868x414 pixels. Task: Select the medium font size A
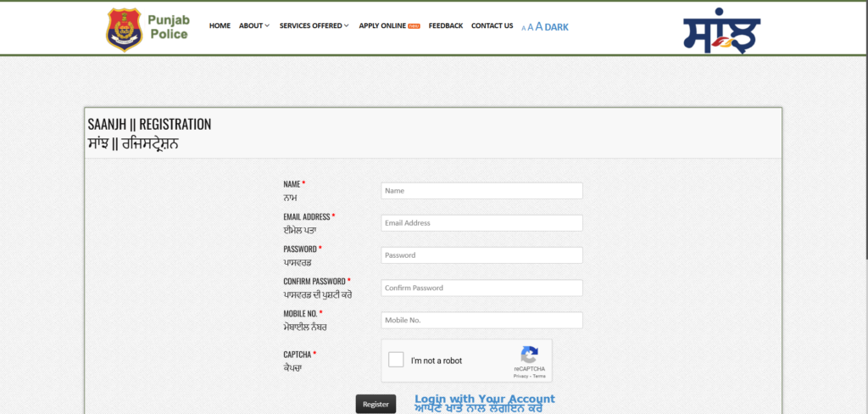531,27
